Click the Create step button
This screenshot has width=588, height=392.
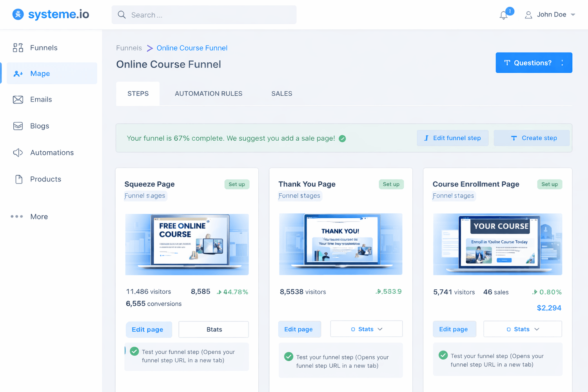tap(532, 138)
